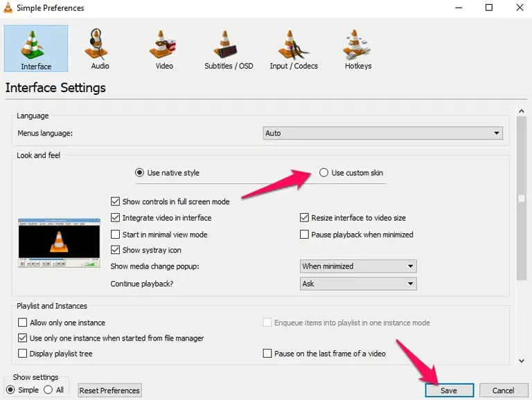Maximize the Simple Preferences window
This screenshot has height=400, width=532.
point(489,8)
